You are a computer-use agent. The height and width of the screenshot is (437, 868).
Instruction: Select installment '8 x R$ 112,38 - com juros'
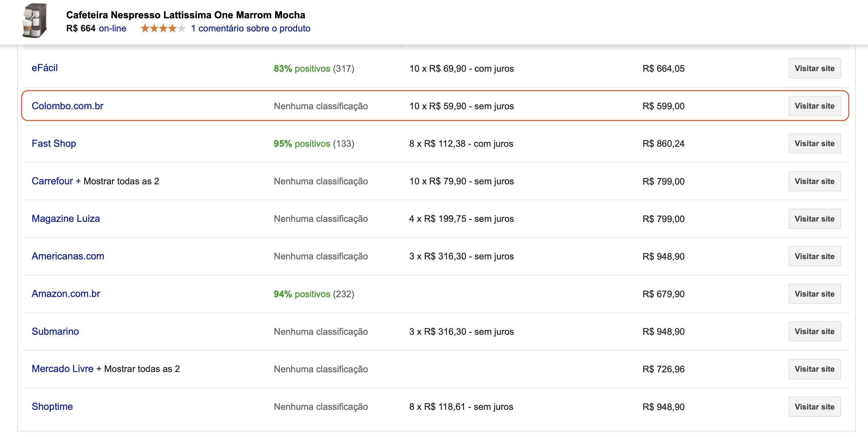(461, 144)
